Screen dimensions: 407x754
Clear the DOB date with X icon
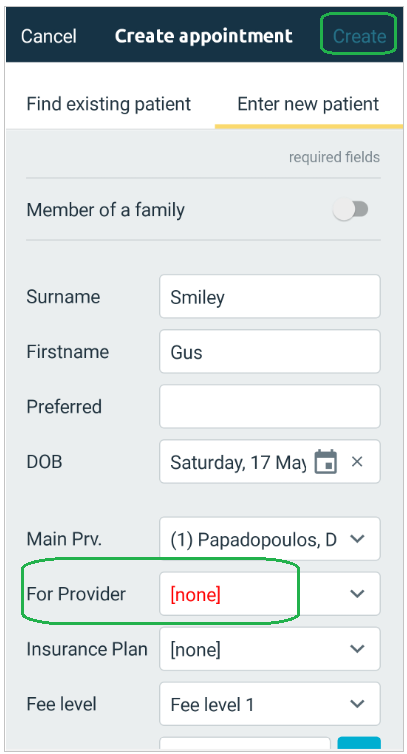pyautogui.click(x=356, y=462)
